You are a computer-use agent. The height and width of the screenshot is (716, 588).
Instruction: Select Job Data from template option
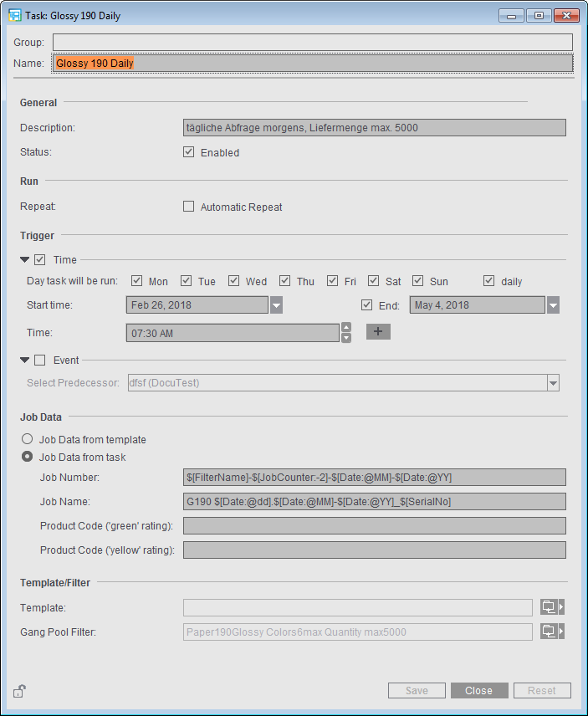click(x=28, y=439)
